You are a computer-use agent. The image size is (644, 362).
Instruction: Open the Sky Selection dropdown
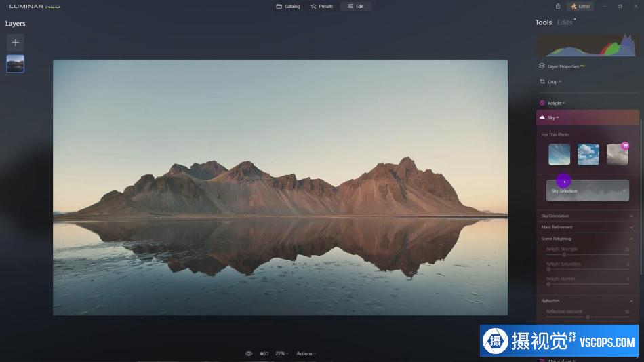pos(587,190)
